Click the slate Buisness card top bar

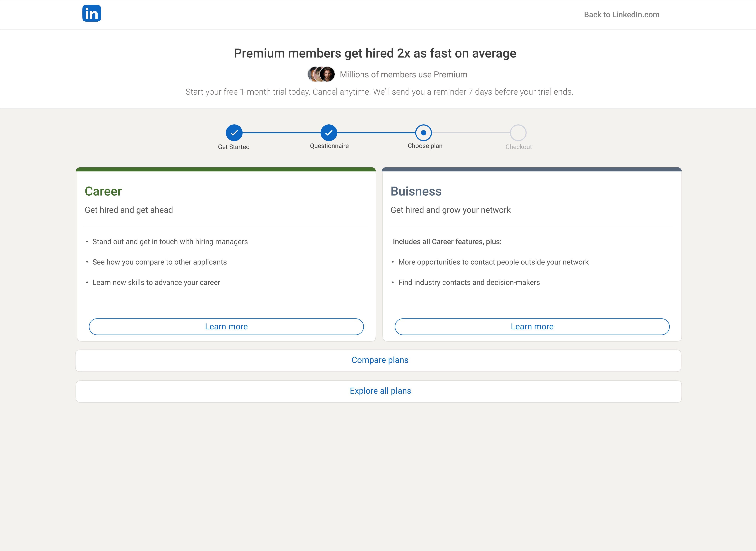(x=531, y=169)
